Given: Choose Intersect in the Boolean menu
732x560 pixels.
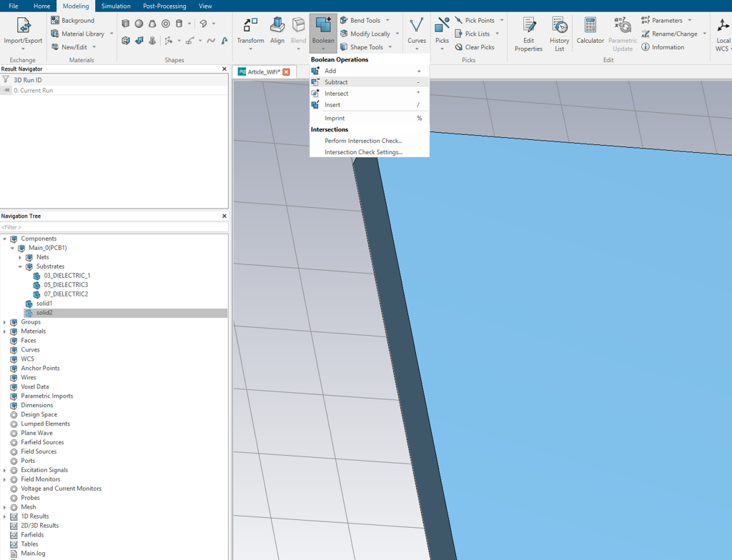Looking at the screenshot, I should [x=370, y=94].
